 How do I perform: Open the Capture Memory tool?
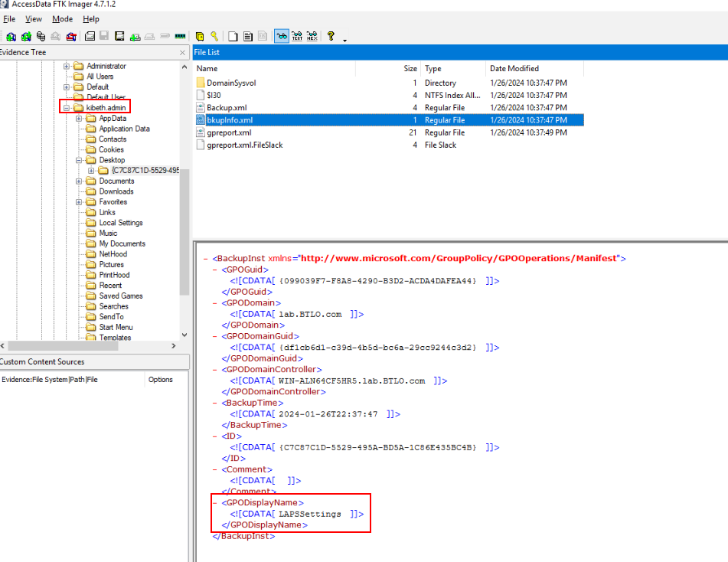[x=180, y=36]
